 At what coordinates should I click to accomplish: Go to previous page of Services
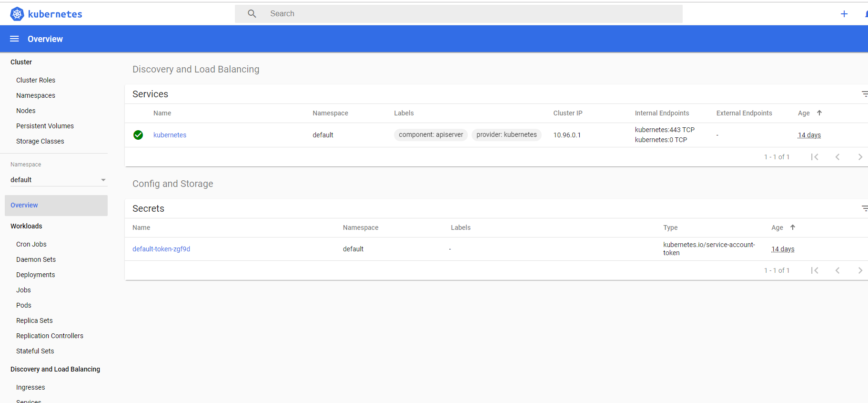(x=838, y=157)
